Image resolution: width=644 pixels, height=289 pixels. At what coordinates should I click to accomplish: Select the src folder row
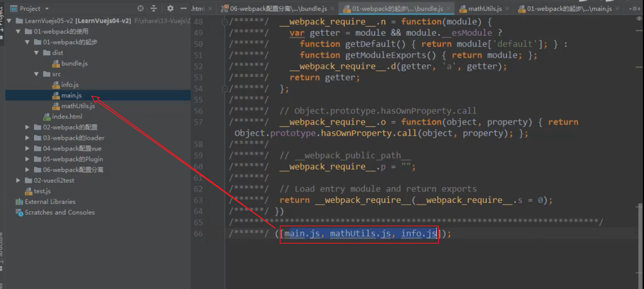click(x=98, y=74)
